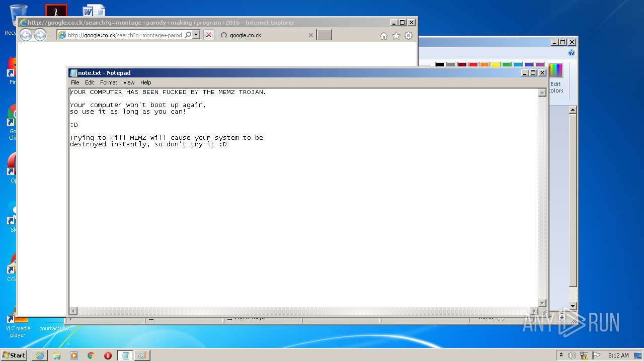Select the green color swatch in Paint
The image size is (644, 362).
tap(507, 65)
